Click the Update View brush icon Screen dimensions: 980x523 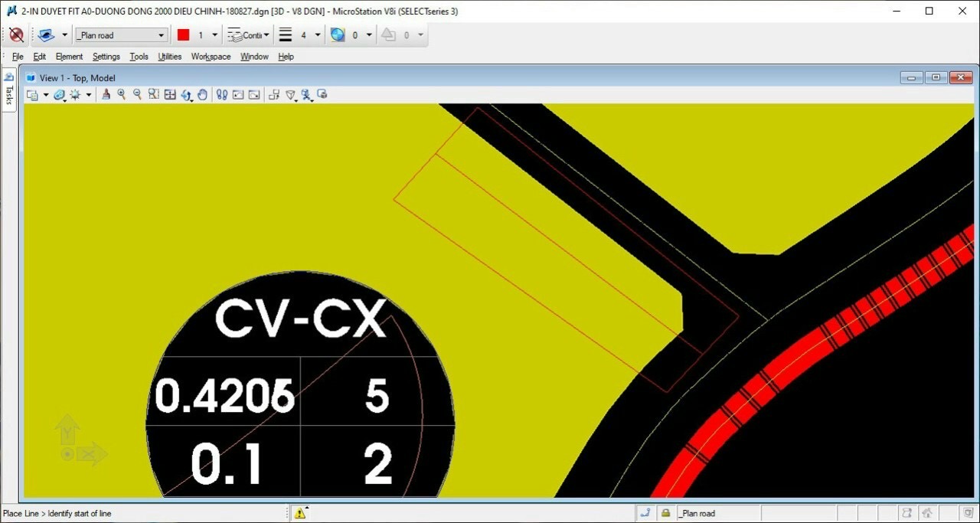[106, 95]
